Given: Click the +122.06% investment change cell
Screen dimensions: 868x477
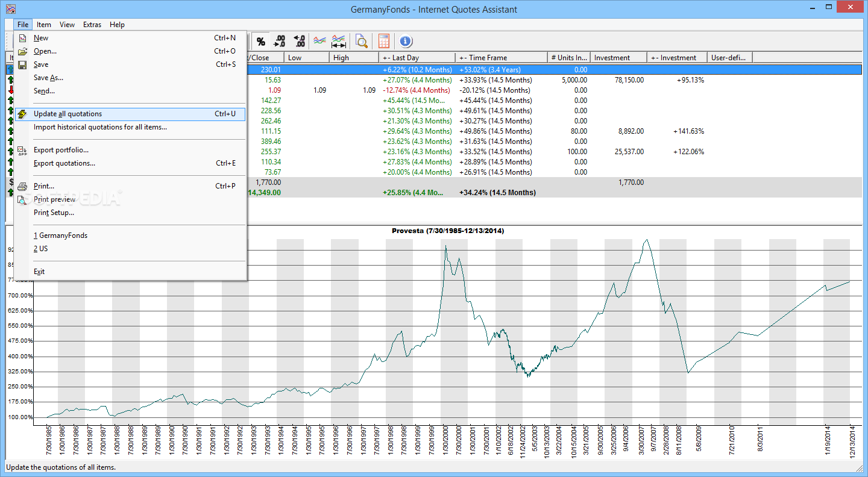Looking at the screenshot, I should point(688,152).
